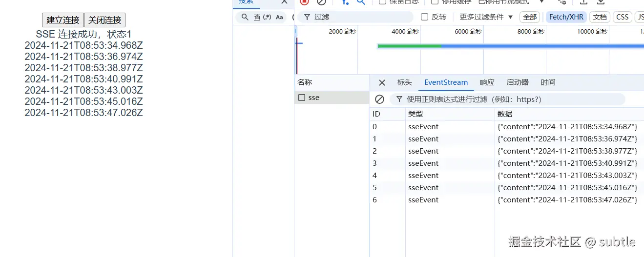Click the 建立连接 button

pos(63,20)
